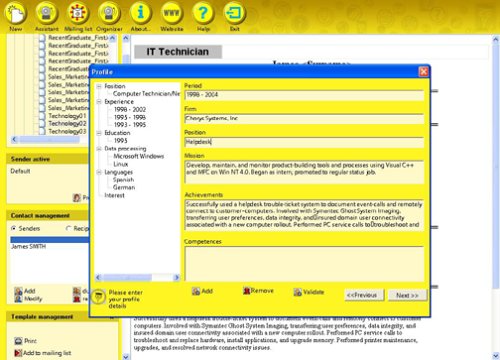Click into the Period field
Screen dimensions: 500x360
[304, 95]
